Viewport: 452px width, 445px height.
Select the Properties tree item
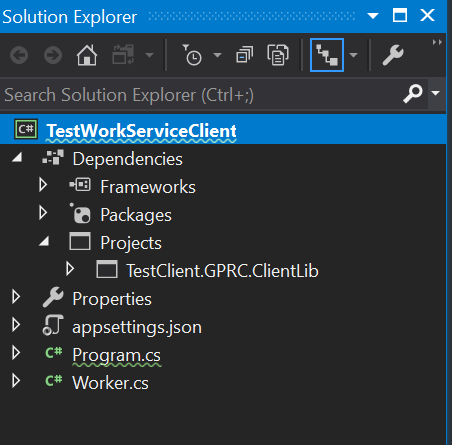pos(112,299)
